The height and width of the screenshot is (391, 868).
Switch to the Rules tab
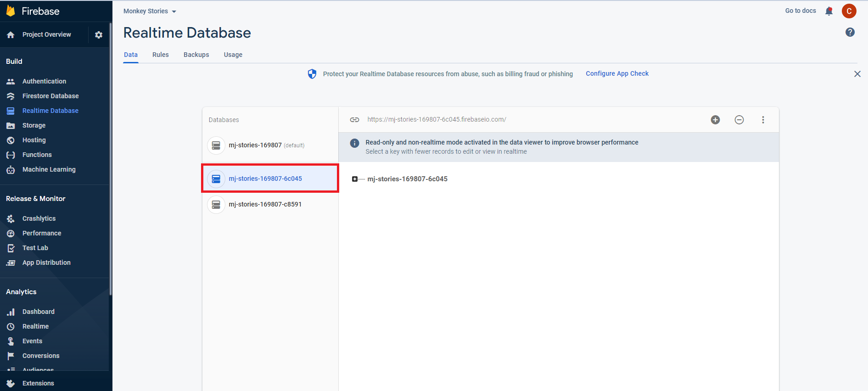click(161, 55)
